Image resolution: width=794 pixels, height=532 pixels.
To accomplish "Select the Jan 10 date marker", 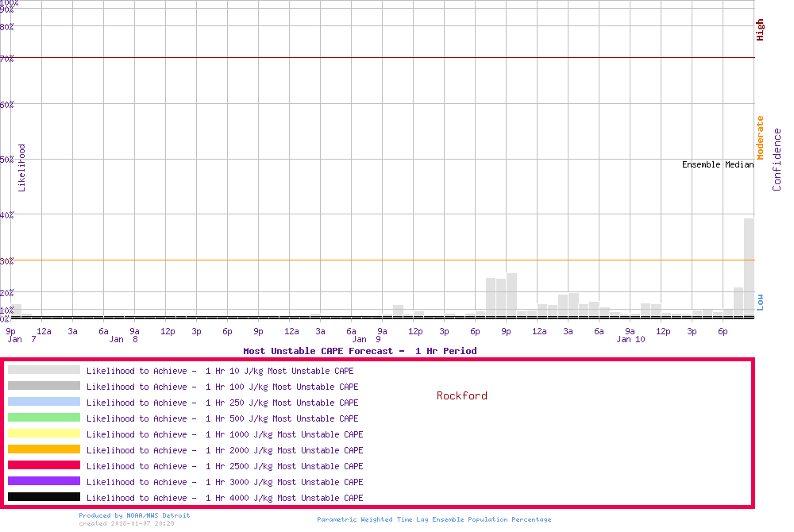I will pos(630,339).
